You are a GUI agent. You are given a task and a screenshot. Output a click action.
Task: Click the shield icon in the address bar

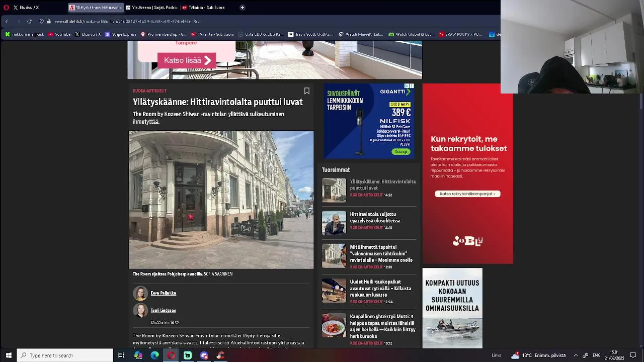(42, 21)
